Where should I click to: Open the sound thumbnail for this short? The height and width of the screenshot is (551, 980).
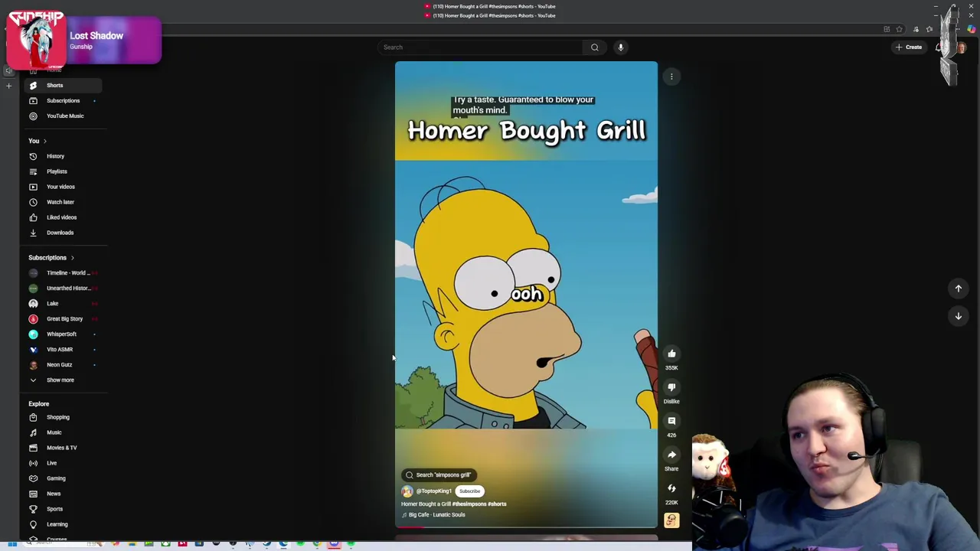point(671,520)
